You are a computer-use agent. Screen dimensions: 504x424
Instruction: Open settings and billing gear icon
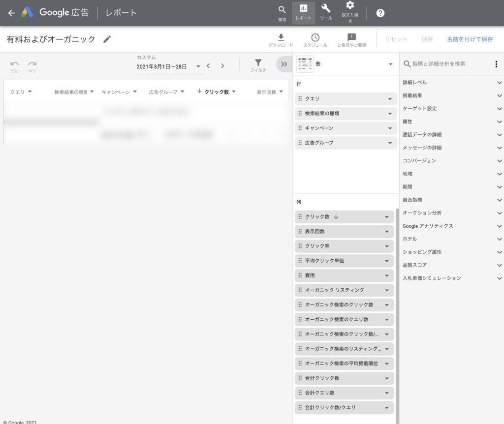350,6
